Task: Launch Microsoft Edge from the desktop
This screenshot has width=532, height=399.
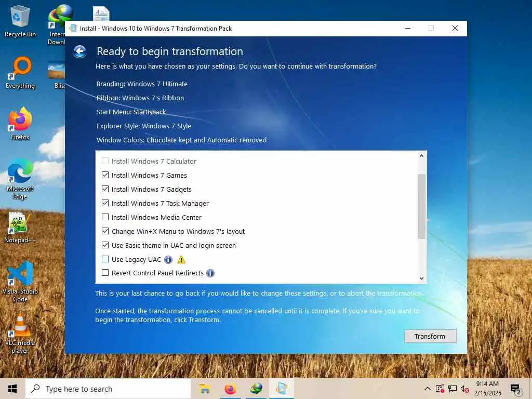Action: (x=20, y=179)
